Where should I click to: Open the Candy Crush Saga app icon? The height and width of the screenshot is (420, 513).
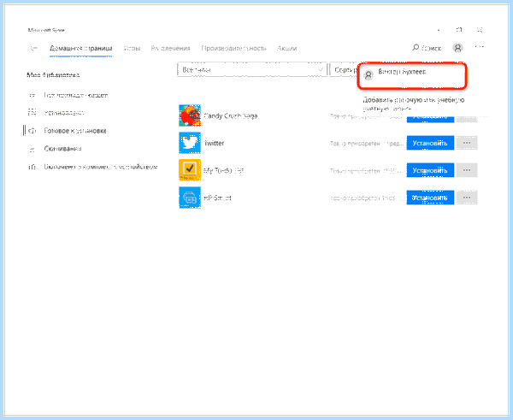190,115
